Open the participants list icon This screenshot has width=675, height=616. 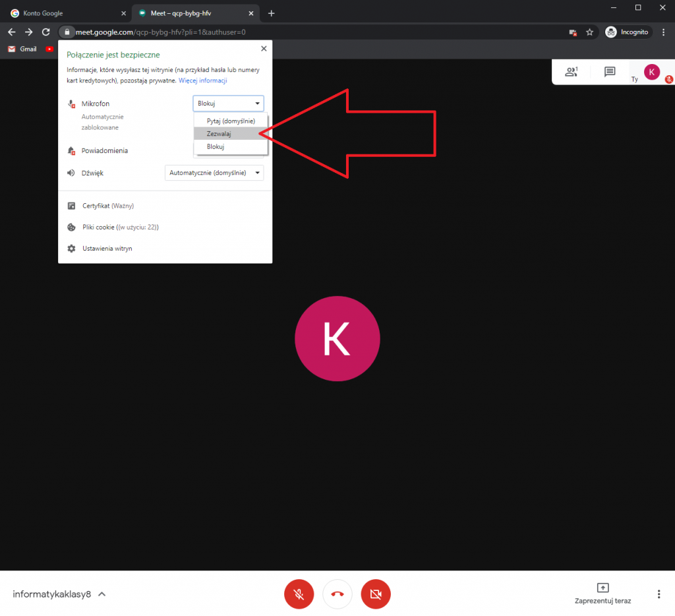coord(571,72)
